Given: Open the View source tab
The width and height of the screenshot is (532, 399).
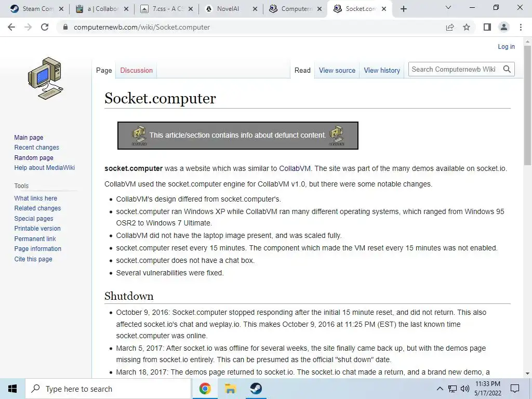Looking at the screenshot, I should click(x=337, y=70).
